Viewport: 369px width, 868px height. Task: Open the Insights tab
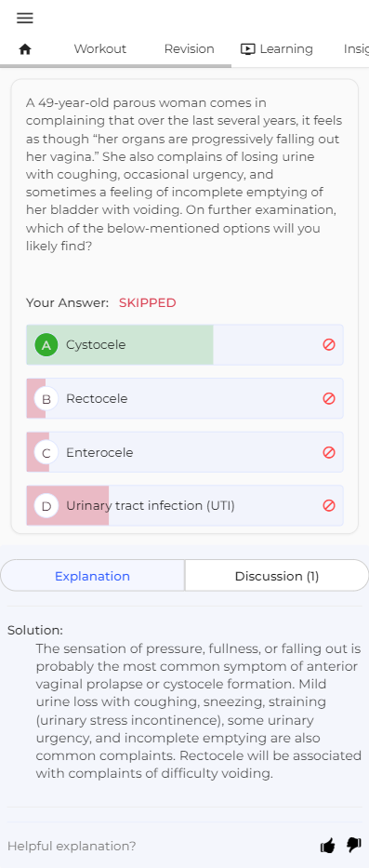[356, 48]
